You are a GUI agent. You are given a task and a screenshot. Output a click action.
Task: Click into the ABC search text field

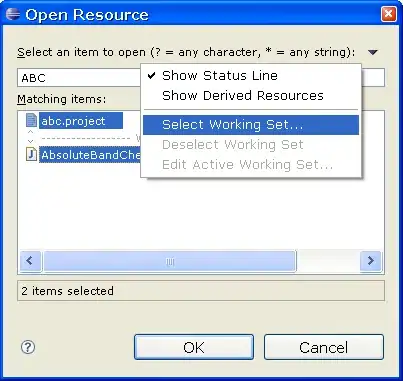pos(79,78)
